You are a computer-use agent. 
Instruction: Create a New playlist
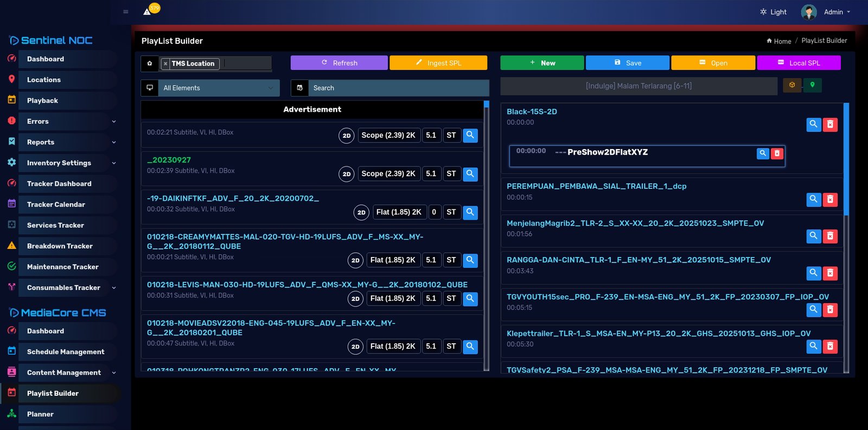click(542, 63)
